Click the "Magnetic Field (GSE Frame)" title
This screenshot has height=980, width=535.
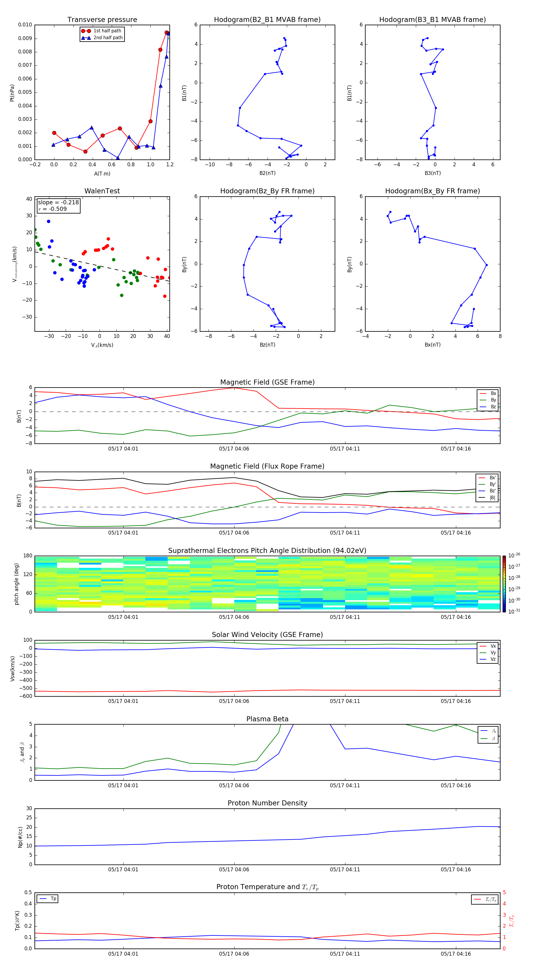(267, 382)
